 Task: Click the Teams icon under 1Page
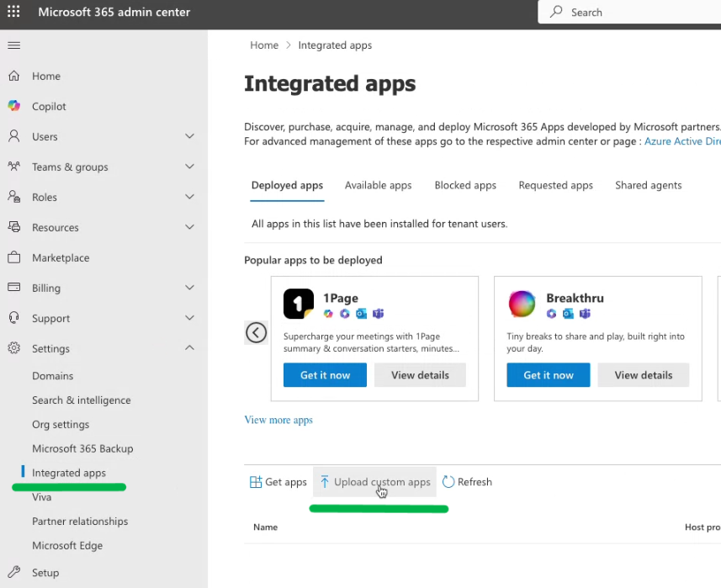pyautogui.click(x=378, y=314)
